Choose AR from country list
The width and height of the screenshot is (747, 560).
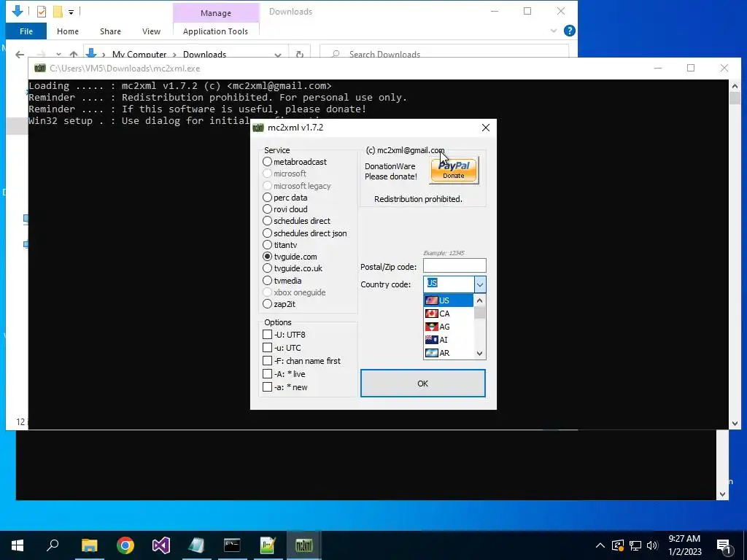pos(449,353)
